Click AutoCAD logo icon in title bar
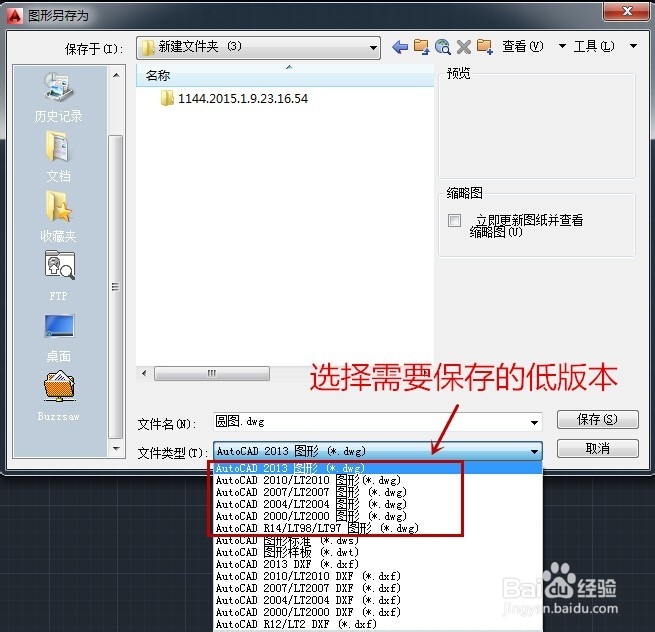The height and width of the screenshot is (632, 655). (15, 16)
